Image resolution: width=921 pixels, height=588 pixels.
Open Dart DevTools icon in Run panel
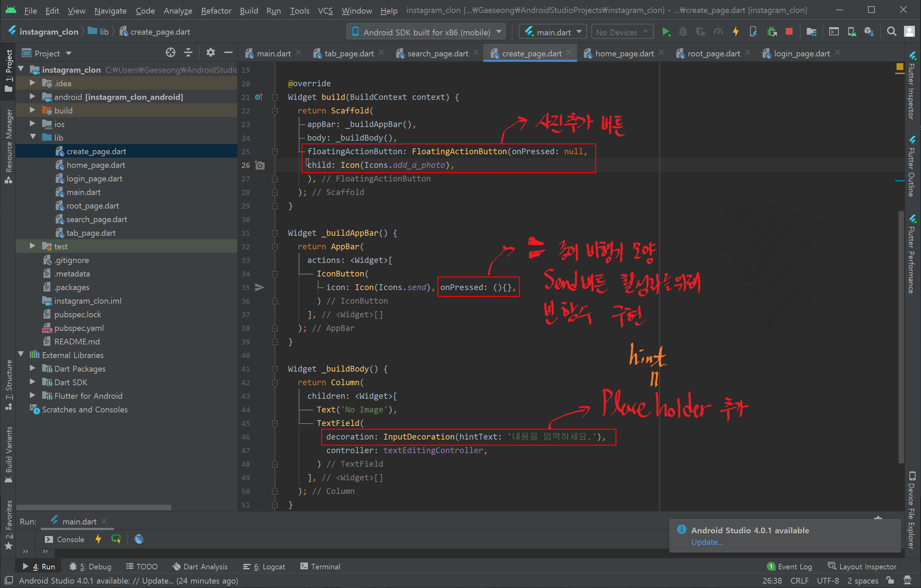[139, 539]
